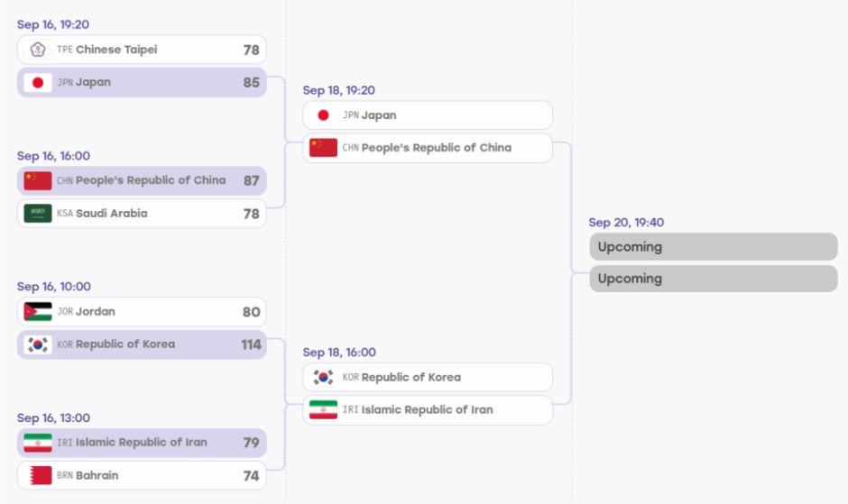Open Islamic Republic of Iran row scoring 79
848x504 pixels.
click(x=142, y=443)
